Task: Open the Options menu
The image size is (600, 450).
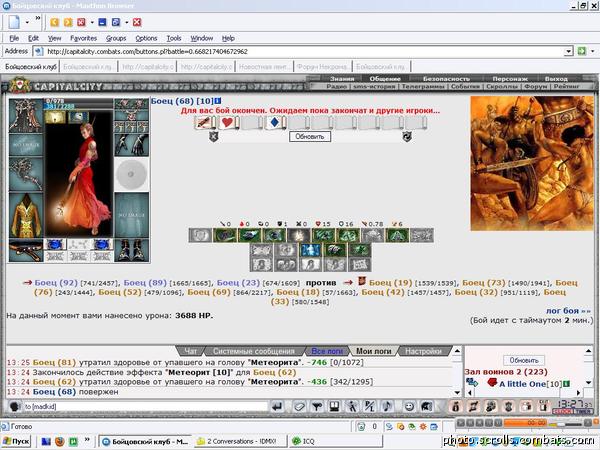Action: pyautogui.click(x=146, y=38)
